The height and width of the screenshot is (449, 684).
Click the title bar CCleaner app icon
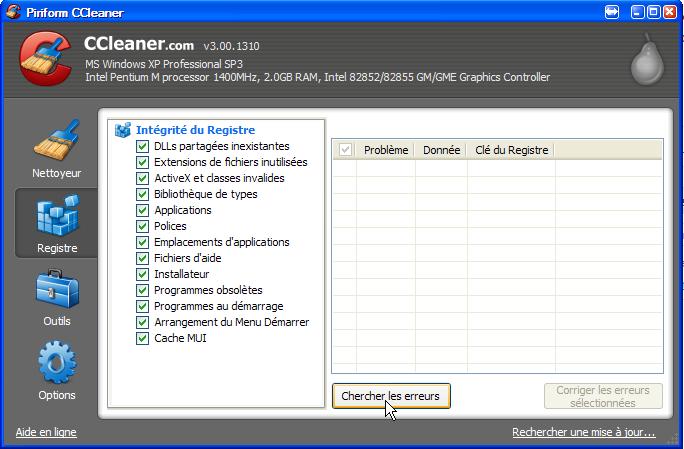(13, 11)
